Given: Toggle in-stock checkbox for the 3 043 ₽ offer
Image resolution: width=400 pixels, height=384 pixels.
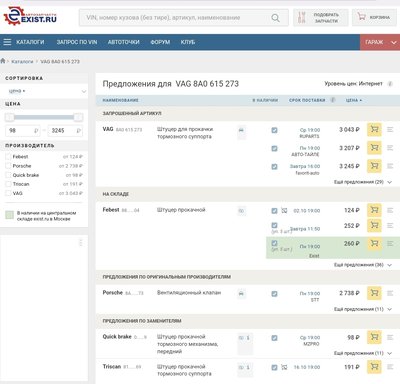Looking at the screenshot, I should coord(274,130).
